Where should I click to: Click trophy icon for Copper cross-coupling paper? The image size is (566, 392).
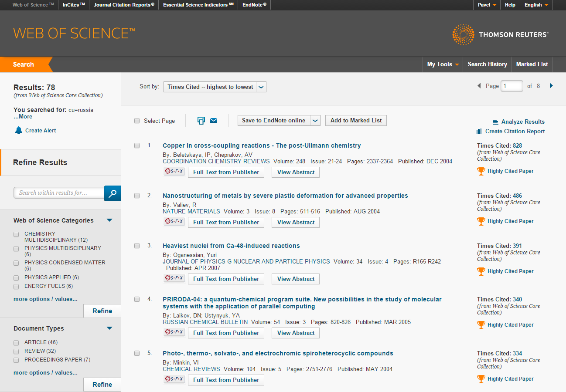pyautogui.click(x=481, y=171)
